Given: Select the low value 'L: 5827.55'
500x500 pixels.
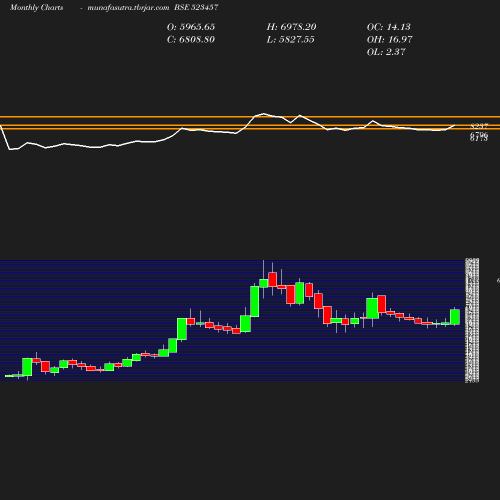Looking at the screenshot, I should (x=290, y=40).
